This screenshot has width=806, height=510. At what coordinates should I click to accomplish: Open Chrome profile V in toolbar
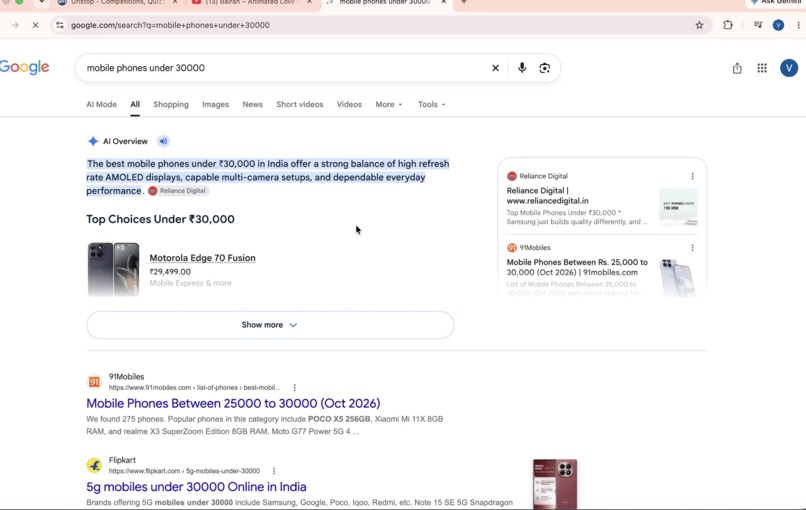click(x=778, y=25)
